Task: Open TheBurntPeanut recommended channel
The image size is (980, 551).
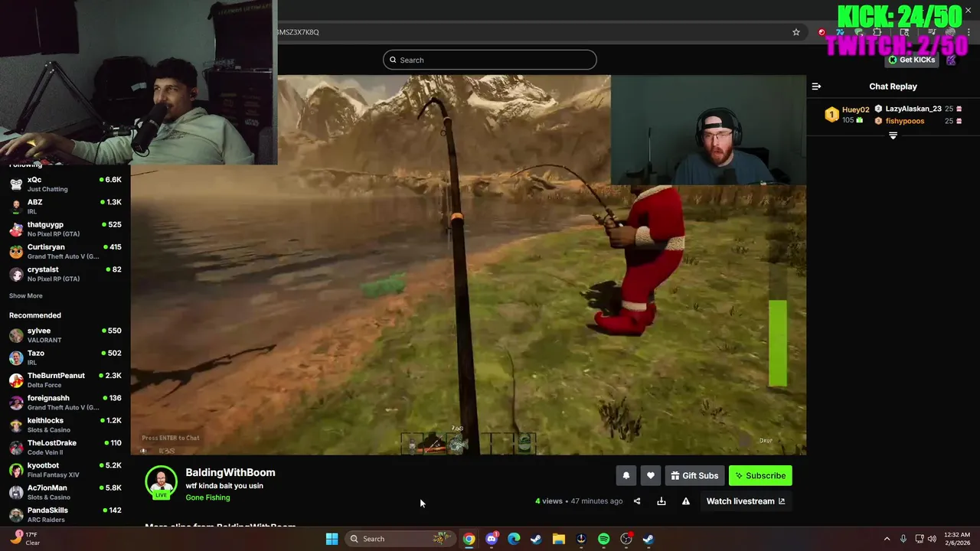Action: pos(65,380)
